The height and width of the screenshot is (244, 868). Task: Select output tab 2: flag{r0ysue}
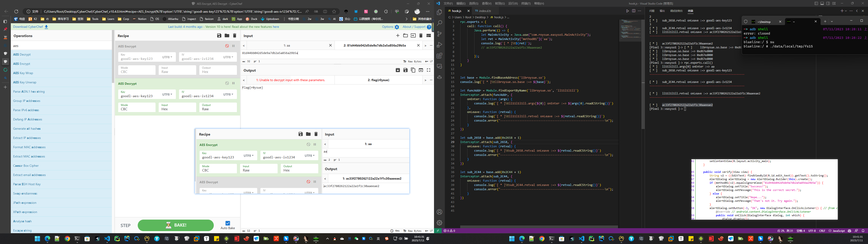(x=378, y=80)
